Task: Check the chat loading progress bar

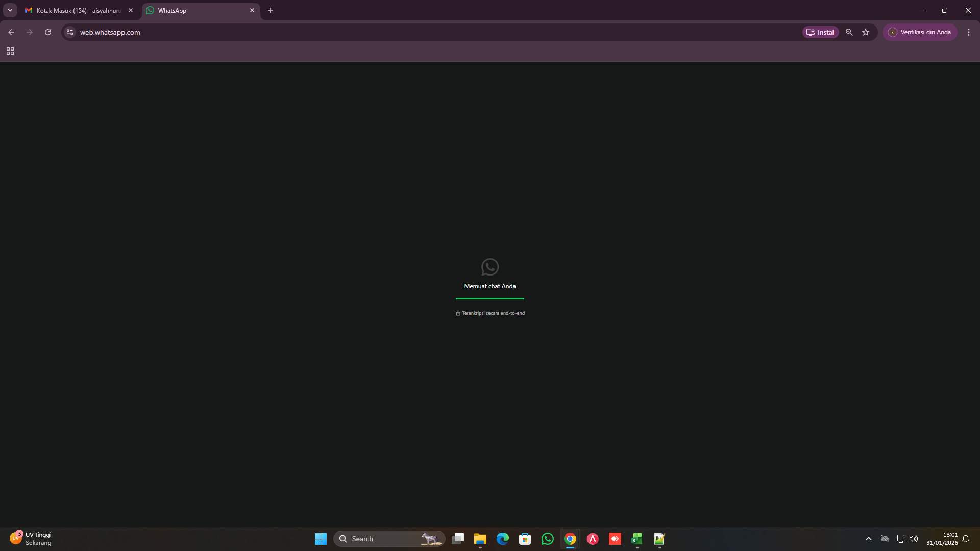Action: tap(489, 299)
